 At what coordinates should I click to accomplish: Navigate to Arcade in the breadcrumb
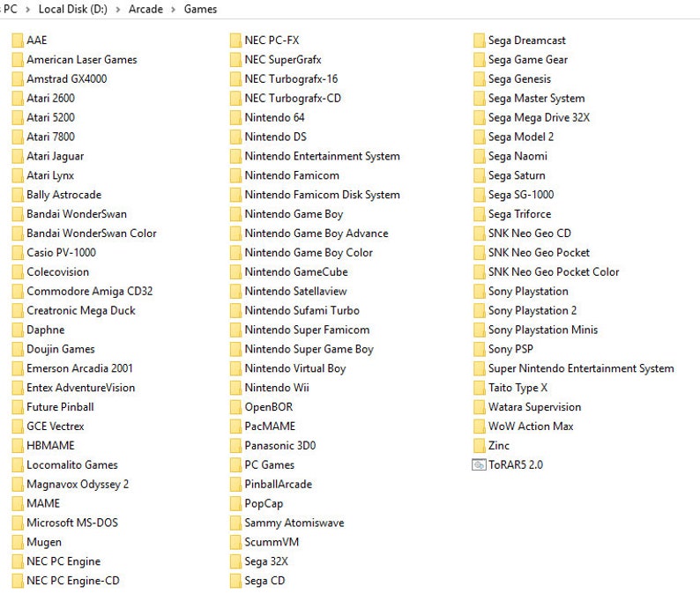(x=145, y=9)
